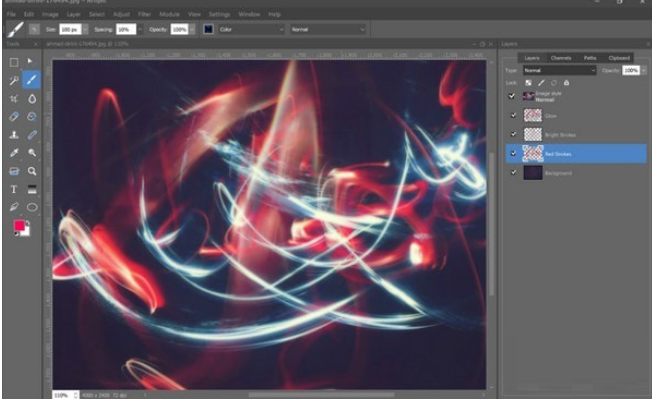Select the magic wand tool
This screenshot has width=652, height=399.
(14, 80)
